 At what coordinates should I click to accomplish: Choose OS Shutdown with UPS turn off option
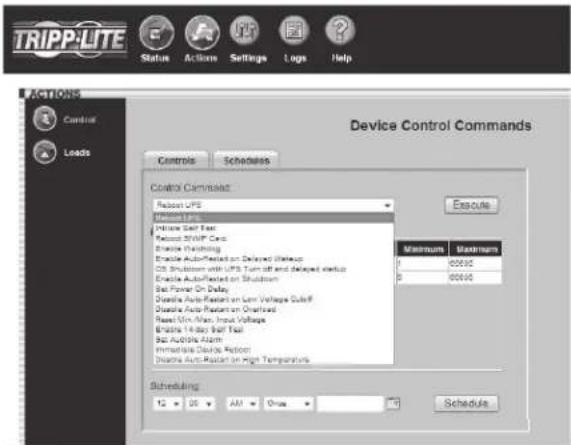tap(273, 269)
